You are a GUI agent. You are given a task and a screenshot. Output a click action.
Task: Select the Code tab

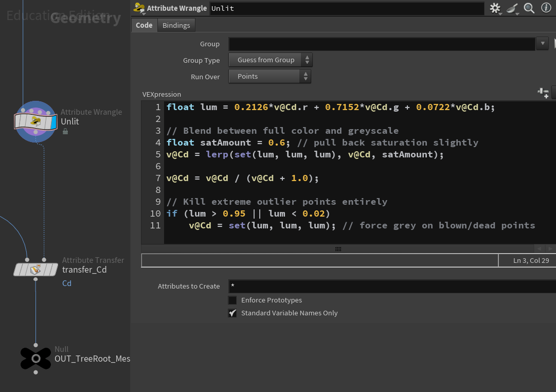click(x=144, y=25)
